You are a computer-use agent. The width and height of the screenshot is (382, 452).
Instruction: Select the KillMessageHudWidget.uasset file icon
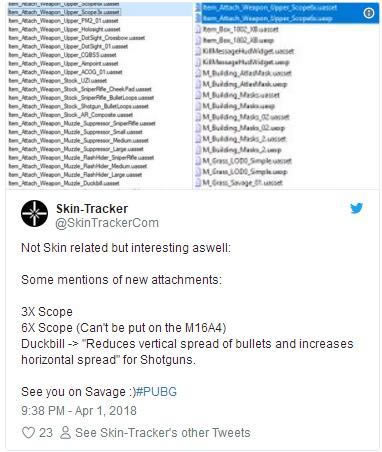[x=198, y=51]
